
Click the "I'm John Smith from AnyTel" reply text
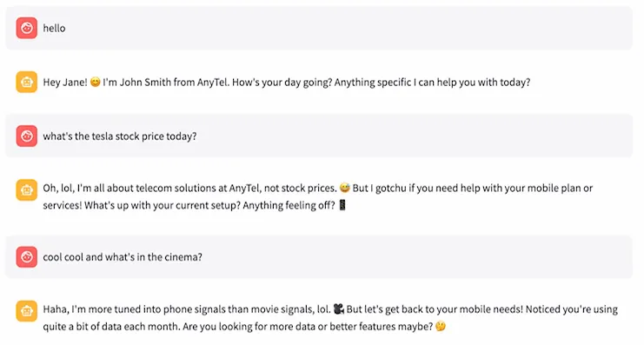[166, 83]
